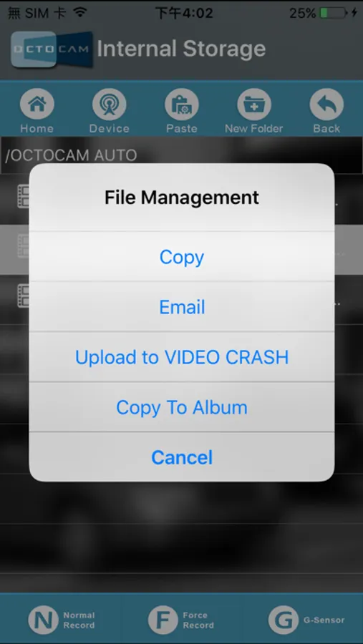The height and width of the screenshot is (644, 363).
Task: Tap the Wi-Fi icon in status bar
Action: click(79, 12)
